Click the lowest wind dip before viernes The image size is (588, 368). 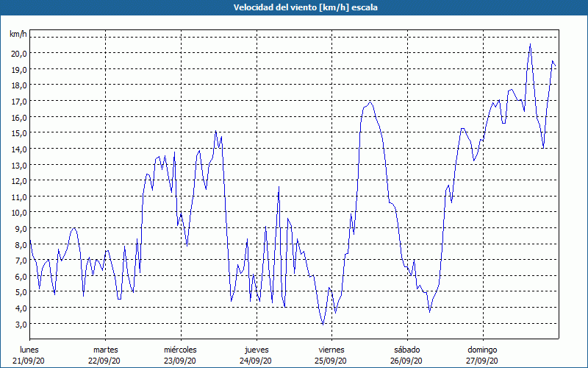pyautogui.click(x=323, y=325)
